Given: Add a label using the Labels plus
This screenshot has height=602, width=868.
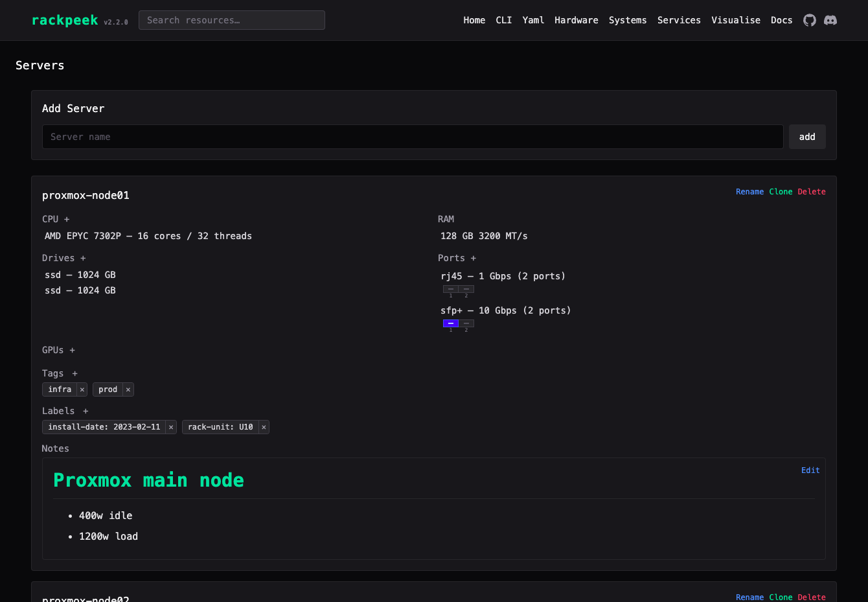Looking at the screenshot, I should (86, 411).
